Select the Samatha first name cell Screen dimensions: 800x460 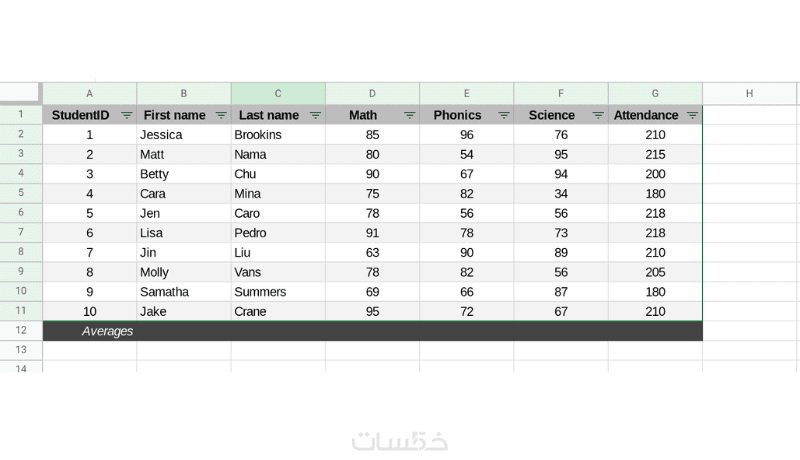pyautogui.click(x=184, y=292)
